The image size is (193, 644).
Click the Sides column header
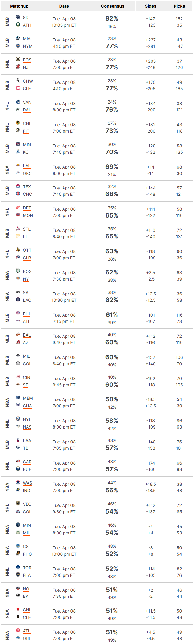coord(150,6)
